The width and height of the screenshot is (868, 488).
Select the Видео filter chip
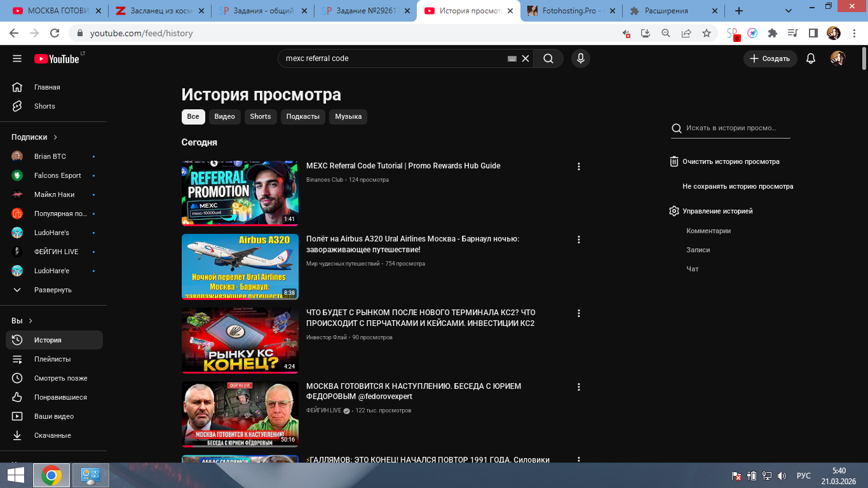pyautogui.click(x=225, y=117)
